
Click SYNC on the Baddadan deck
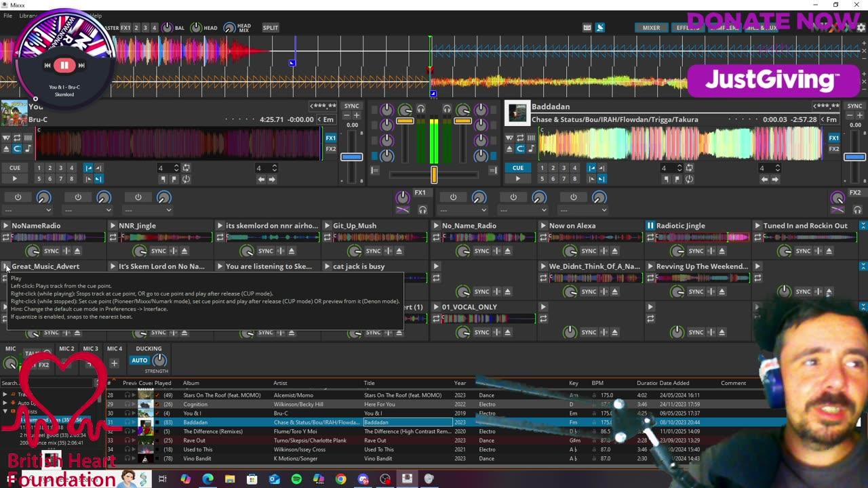click(x=854, y=106)
